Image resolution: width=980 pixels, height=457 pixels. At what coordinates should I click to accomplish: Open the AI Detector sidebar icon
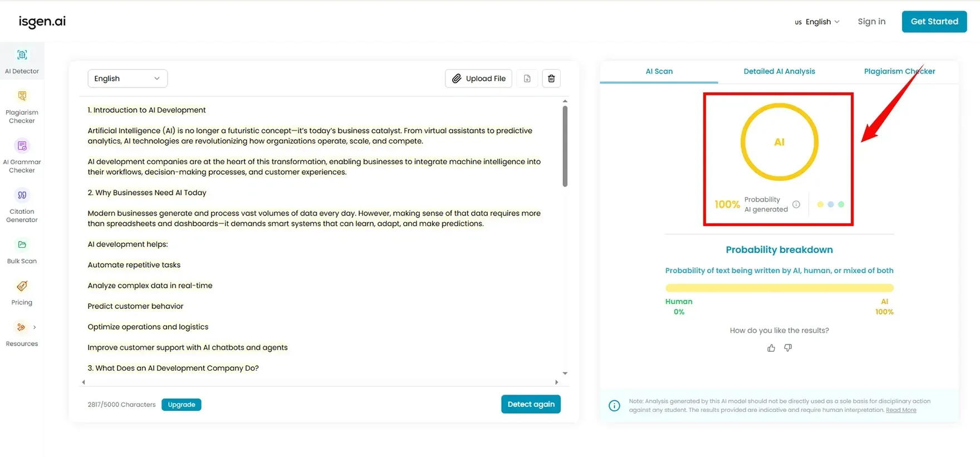coord(22,55)
